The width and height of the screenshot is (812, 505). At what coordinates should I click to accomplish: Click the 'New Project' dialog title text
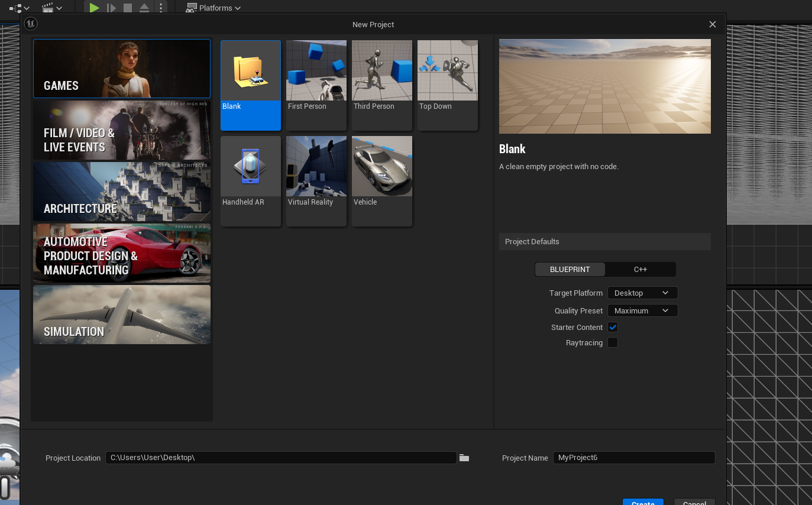click(373, 24)
